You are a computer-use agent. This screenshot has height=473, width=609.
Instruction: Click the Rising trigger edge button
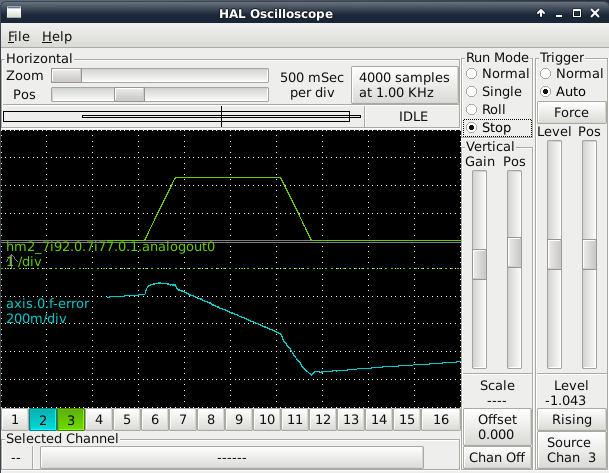point(571,419)
